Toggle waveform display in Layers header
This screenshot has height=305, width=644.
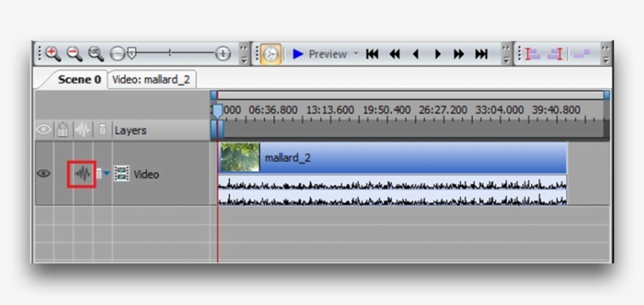(82, 130)
